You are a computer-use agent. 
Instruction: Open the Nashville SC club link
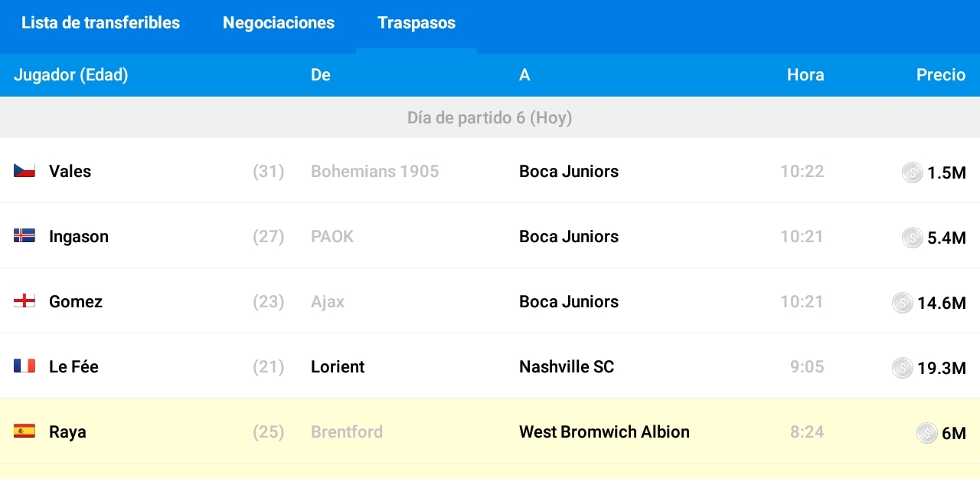pos(567,367)
